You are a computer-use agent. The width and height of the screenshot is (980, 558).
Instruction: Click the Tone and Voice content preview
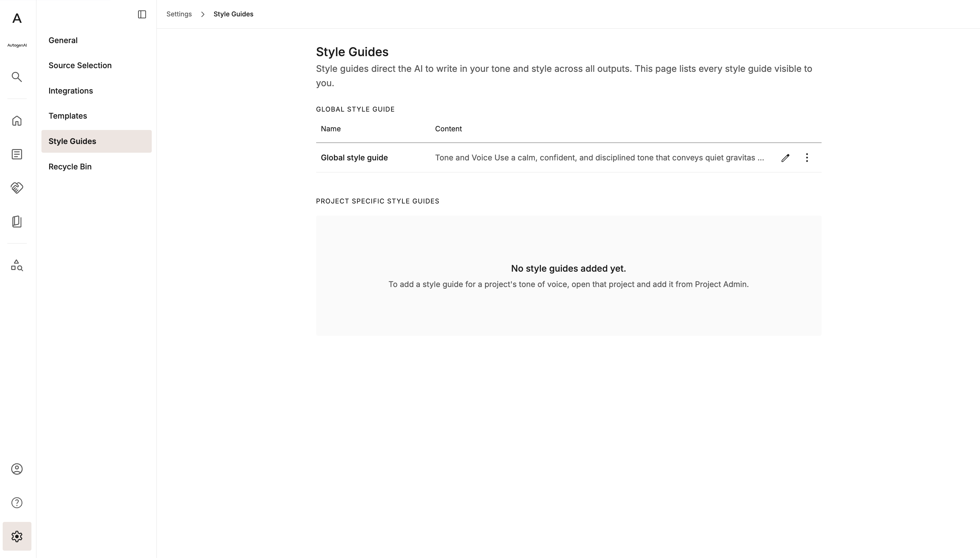pyautogui.click(x=599, y=158)
